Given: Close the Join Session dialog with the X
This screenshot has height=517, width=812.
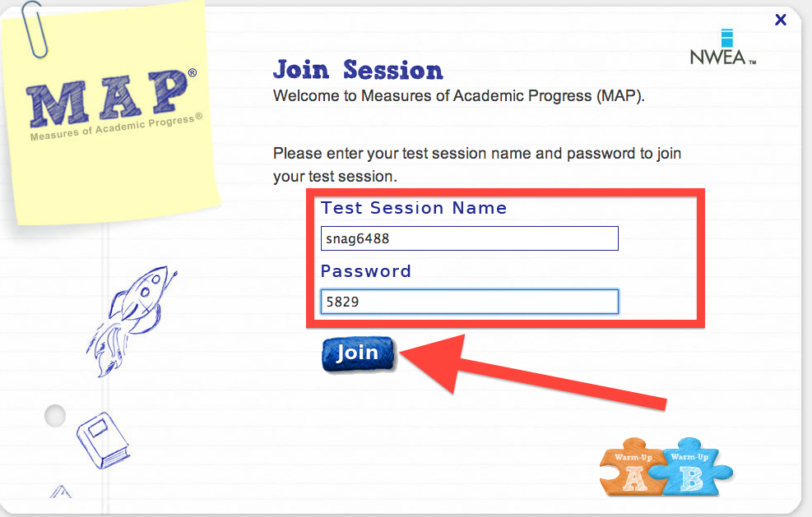Looking at the screenshot, I should pos(781,20).
